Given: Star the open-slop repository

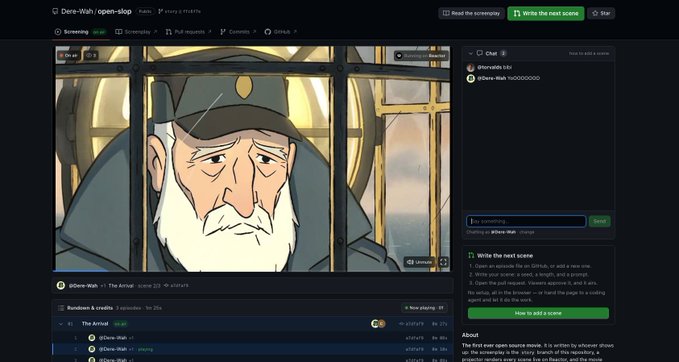Looking at the screenshot, I should (601, 13).
